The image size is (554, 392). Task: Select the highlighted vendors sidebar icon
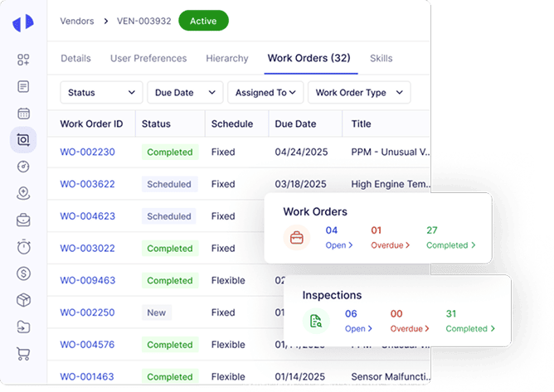pos(23,140)
